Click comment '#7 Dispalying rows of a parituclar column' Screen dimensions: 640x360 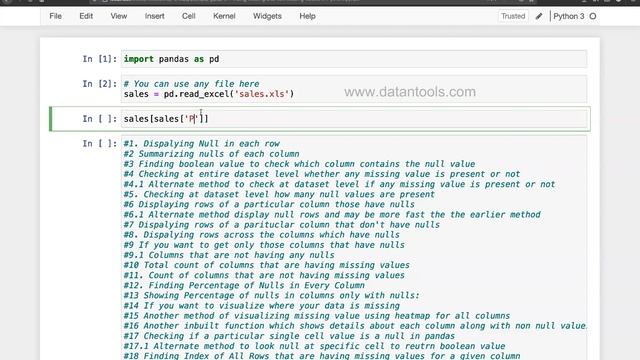click(x=282, y=224)
